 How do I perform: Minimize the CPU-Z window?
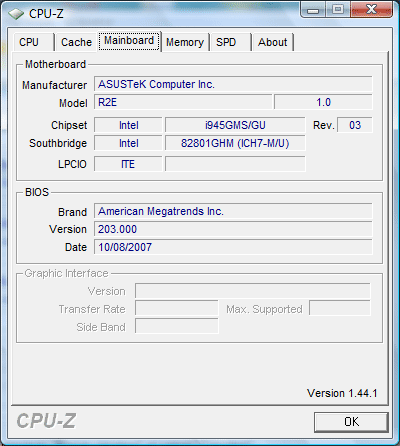tap(313, 10)
